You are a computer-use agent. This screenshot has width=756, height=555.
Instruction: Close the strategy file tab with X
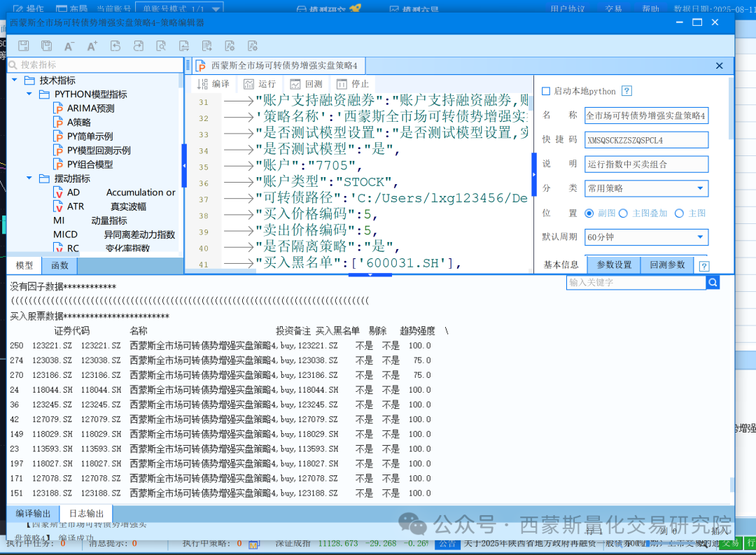(x=720, y=66)
